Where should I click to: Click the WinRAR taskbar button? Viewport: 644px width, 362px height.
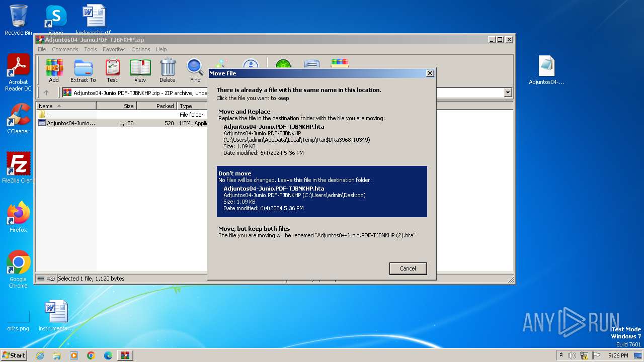click(x=125, y=355)
